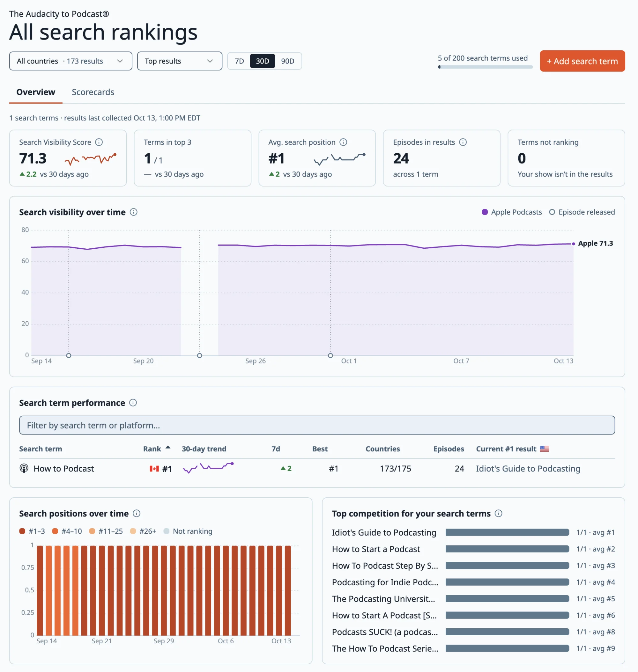Open Idiot's Guide to Podcasting current #1 result
The width and height of the screenshot is (638, 672).
[528, 469]
